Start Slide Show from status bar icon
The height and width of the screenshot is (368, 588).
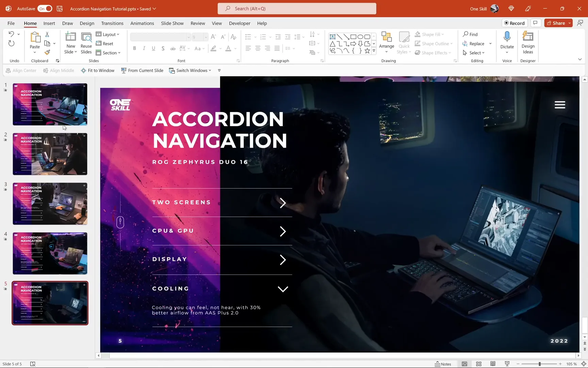507,364
